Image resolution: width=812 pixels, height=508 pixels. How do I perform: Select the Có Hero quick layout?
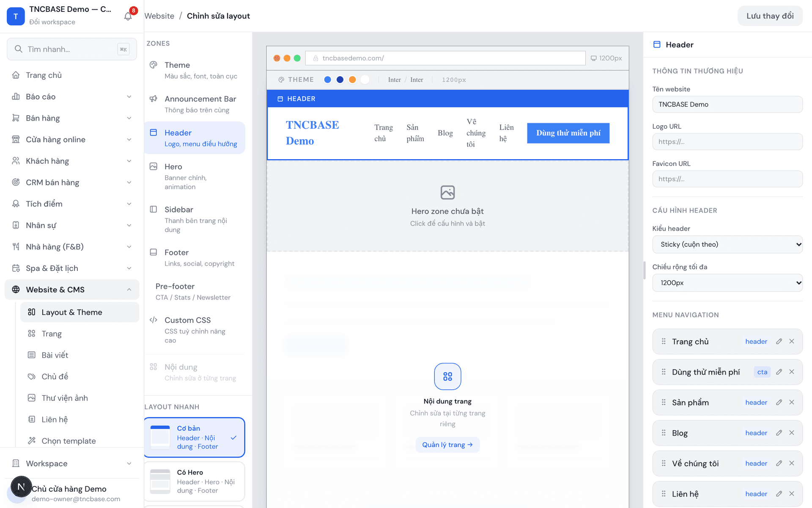[195, 482]
